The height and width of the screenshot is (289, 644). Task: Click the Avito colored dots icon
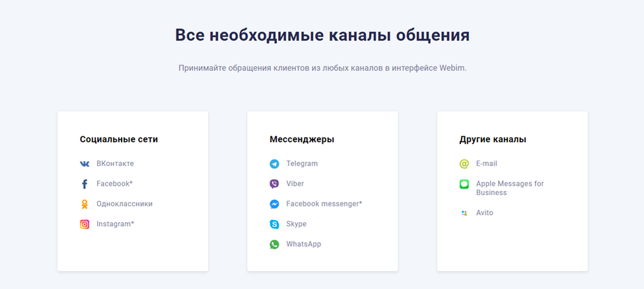coord(464,213)
